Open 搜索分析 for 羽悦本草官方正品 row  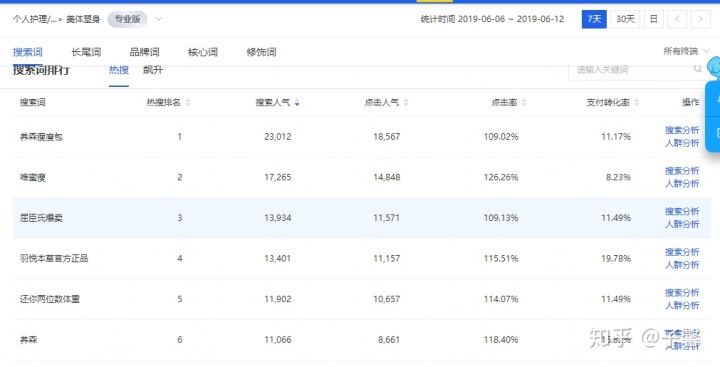click(682, 252)
